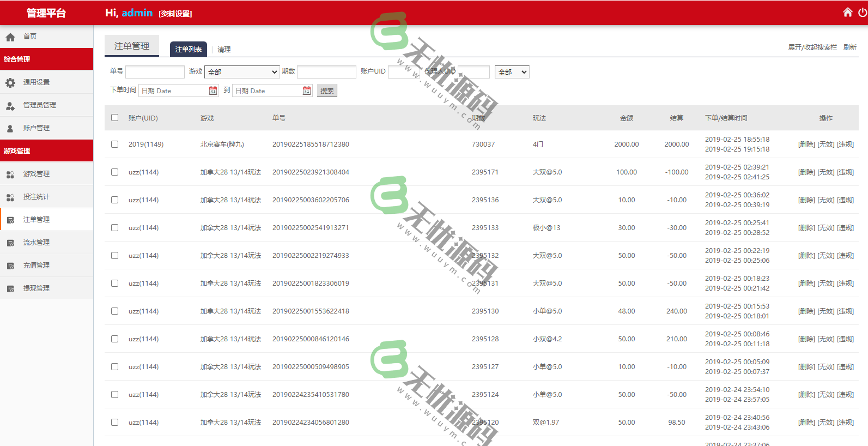Toggle the select-all checkbox in table header
Viewport: 868px width, 446px height.
click(x=114, y=118)
